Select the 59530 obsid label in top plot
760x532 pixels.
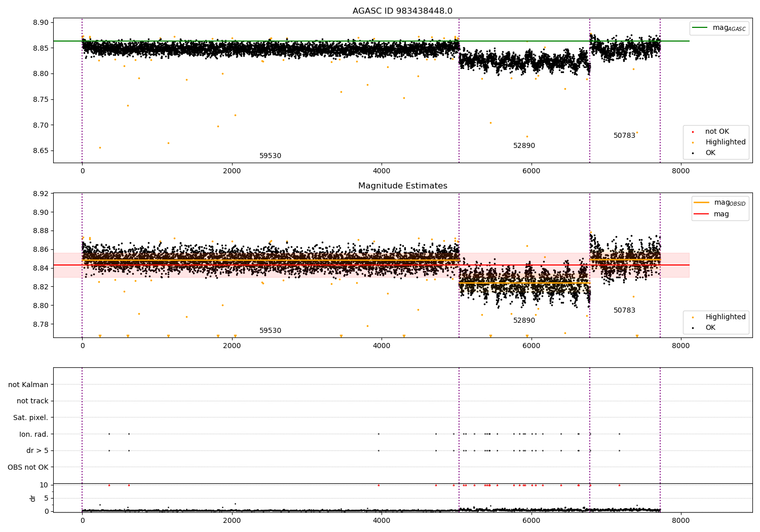[x=270, y=156]
